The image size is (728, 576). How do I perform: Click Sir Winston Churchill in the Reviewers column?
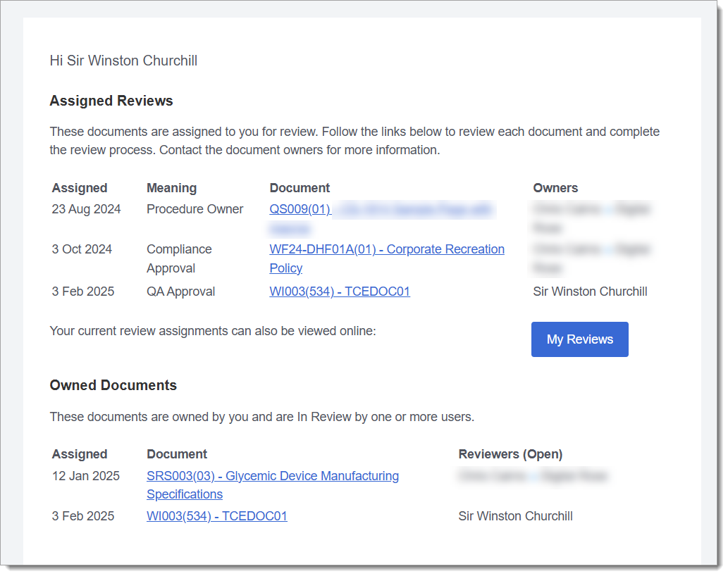[x=515, y=516]
